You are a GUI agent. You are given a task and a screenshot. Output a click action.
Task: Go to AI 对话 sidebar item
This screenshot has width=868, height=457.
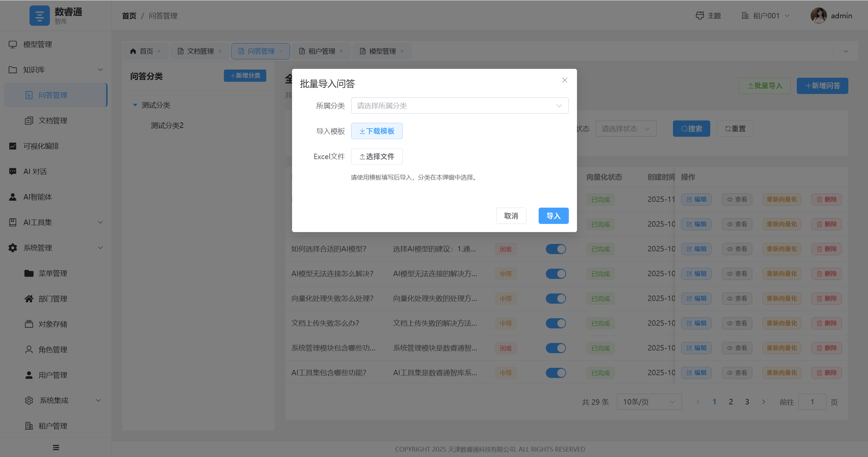[56, 172]
